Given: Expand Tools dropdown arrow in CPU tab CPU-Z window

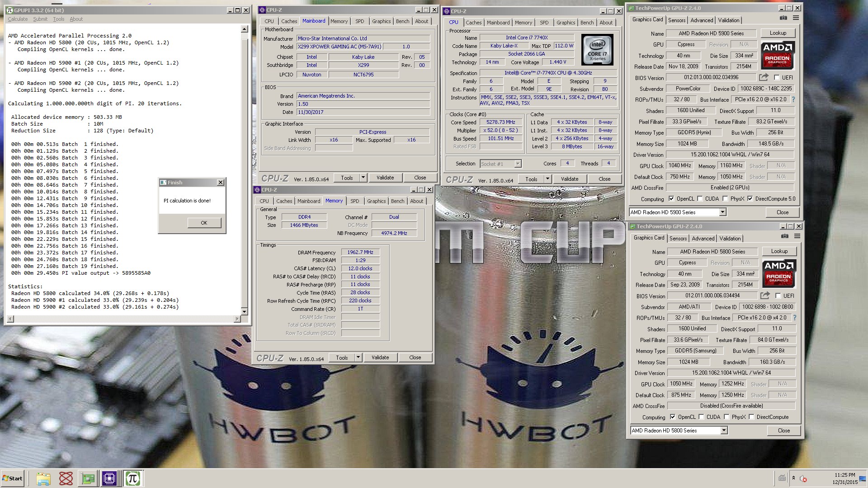Looking at the screenshot, I should click(547, 179).
